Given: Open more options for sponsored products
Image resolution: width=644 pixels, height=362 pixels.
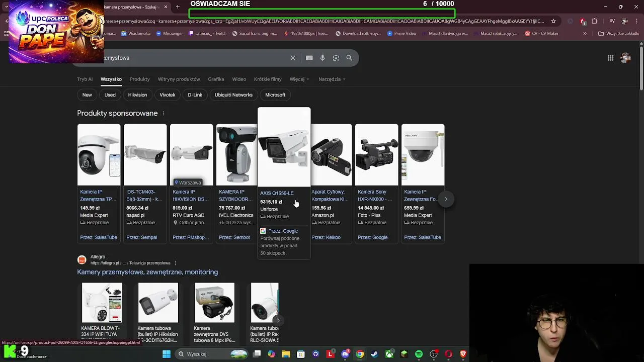Looking at the screenshot, I should (x=163, y=114).
